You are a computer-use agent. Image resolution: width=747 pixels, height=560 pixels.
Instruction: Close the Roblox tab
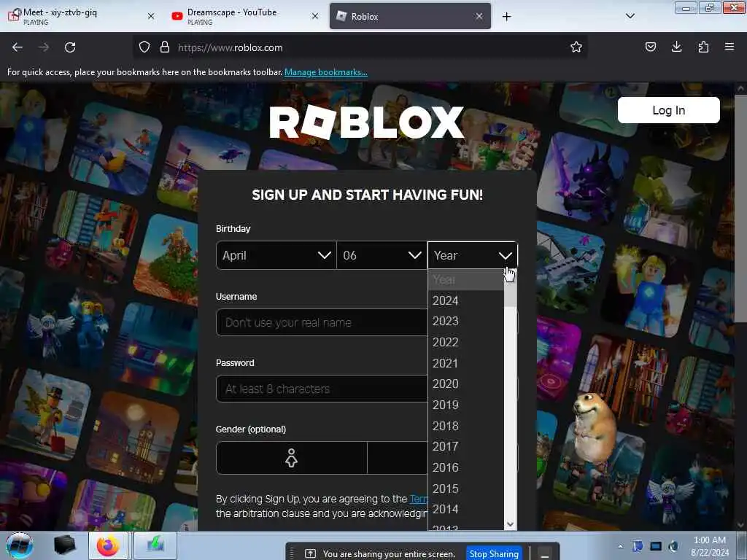click(x=479, y=16)
